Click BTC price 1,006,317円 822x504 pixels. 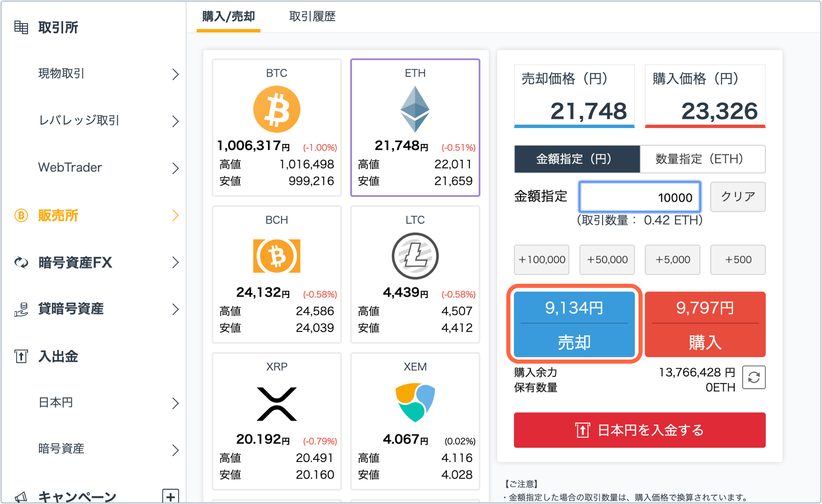click(x=253, y=146)
